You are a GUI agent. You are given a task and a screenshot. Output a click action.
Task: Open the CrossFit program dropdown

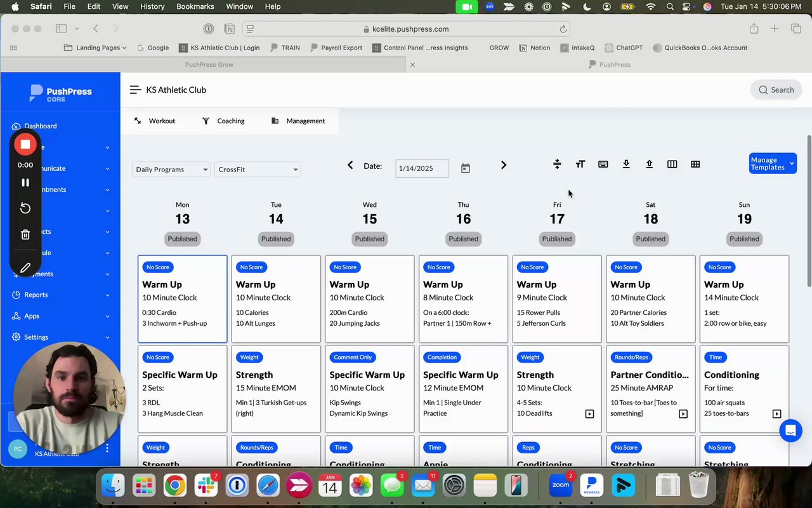[x=257, y=170]
